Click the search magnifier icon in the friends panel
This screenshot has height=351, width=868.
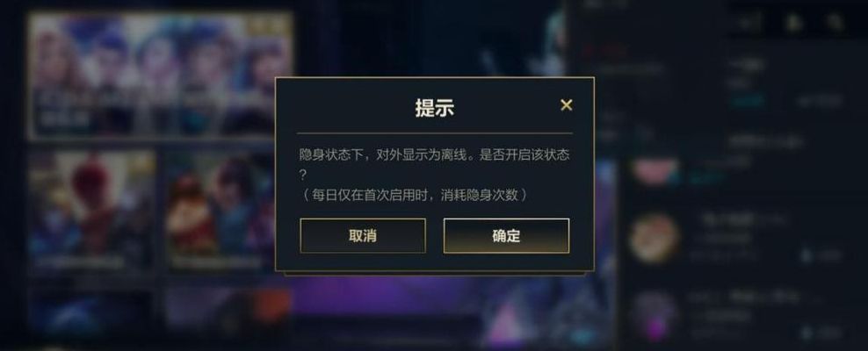click(x=835, y=22)
